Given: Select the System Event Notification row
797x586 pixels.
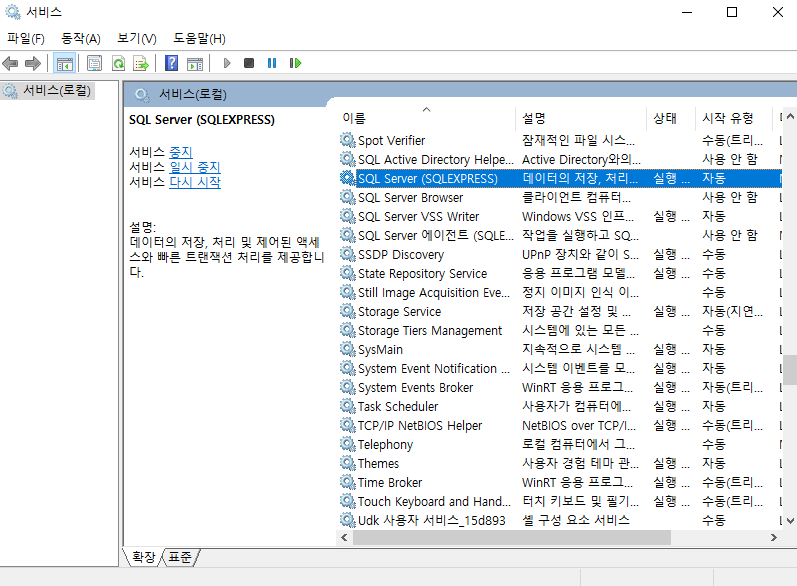Looking at the screenshot, I should coord(560,368).
